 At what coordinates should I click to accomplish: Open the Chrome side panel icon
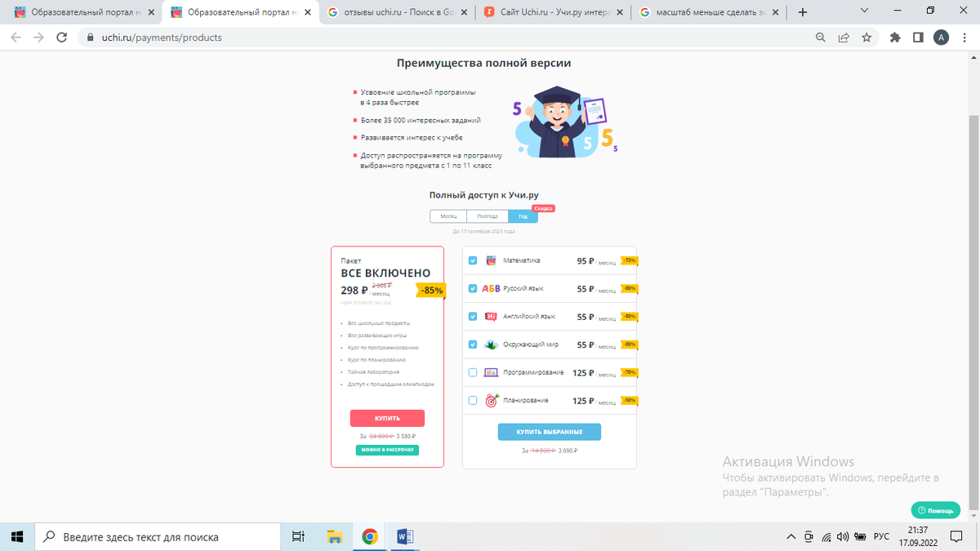pyautogui.click(x=918, y=38)
